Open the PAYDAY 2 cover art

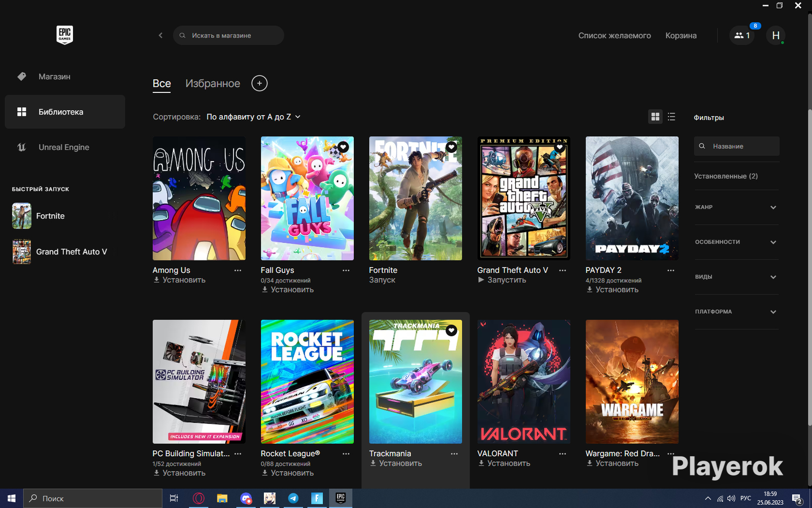[x=632, y=198]
